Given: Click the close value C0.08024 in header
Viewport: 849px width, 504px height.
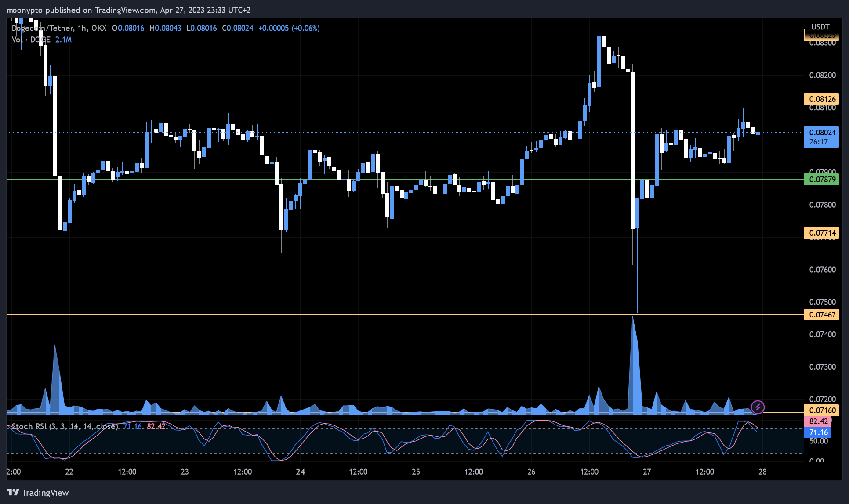Looking at the screenshot, I should 238,28.
